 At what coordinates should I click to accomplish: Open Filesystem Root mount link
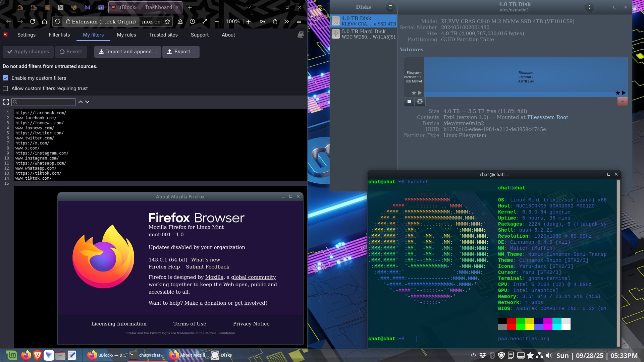pos(547,117)
